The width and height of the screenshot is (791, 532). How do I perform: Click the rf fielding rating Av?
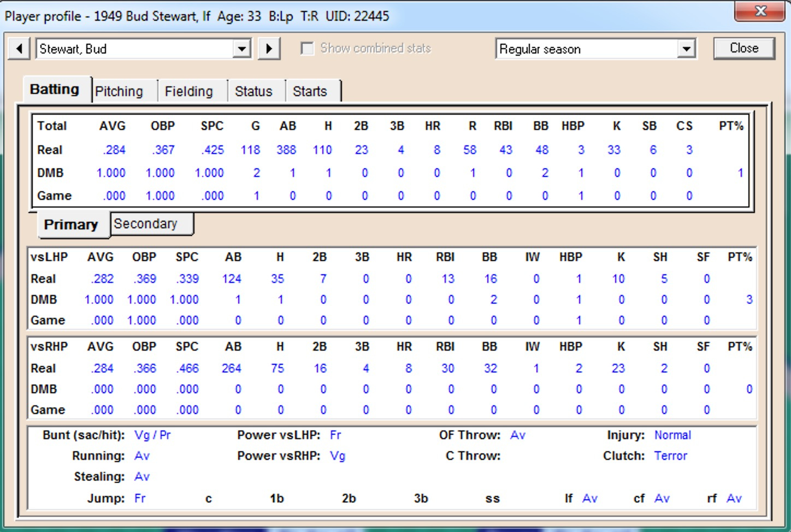734,498
